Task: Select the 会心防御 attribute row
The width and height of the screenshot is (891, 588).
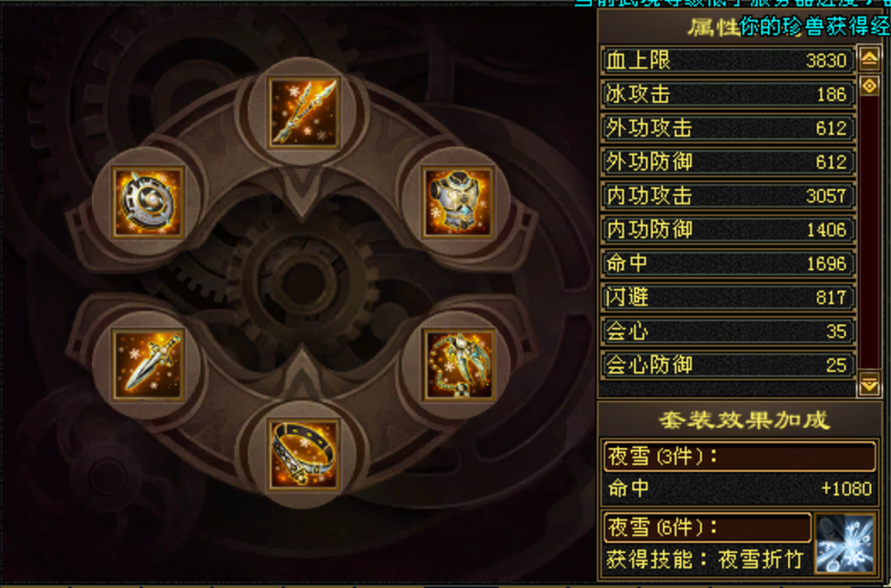Action: [x=727, y=365]
